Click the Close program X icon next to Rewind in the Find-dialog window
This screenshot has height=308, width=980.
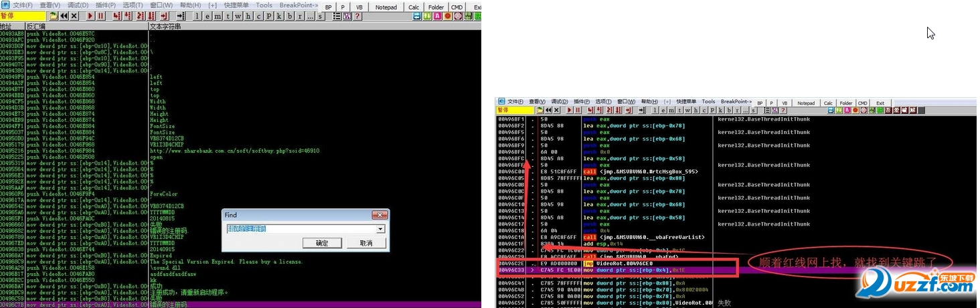(x=74, y=16)
